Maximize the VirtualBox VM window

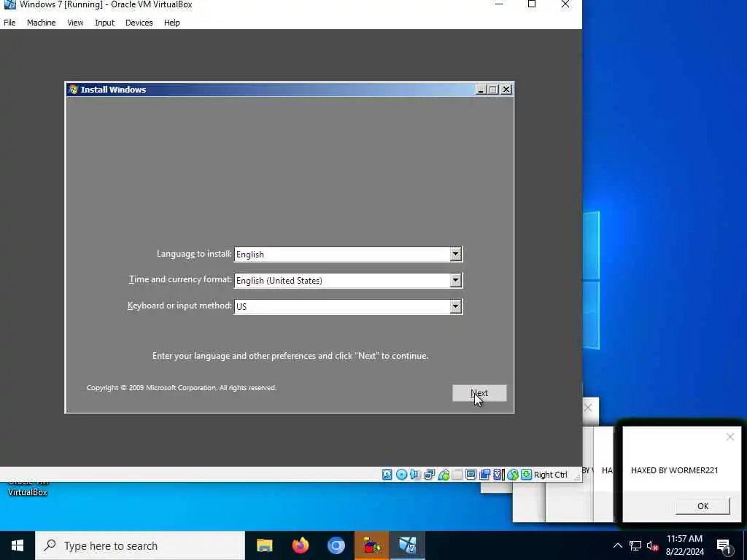click(532, 4)
